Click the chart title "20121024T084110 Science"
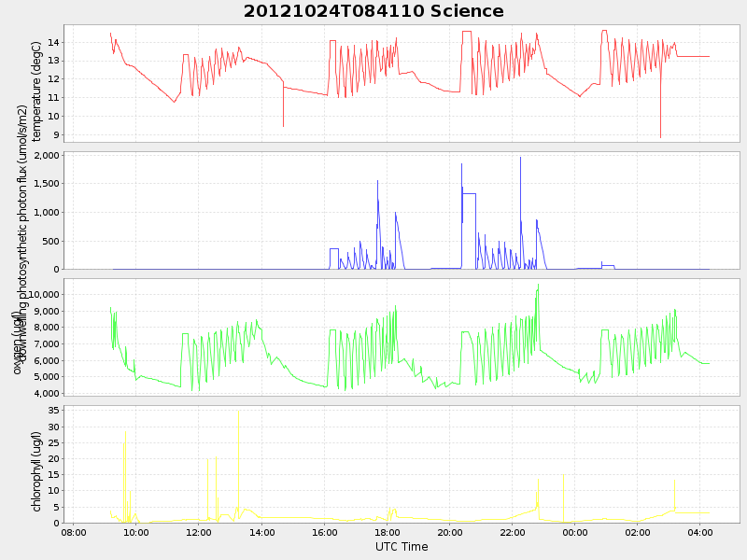This screenshot has width=747, height=560. (373, 11)
